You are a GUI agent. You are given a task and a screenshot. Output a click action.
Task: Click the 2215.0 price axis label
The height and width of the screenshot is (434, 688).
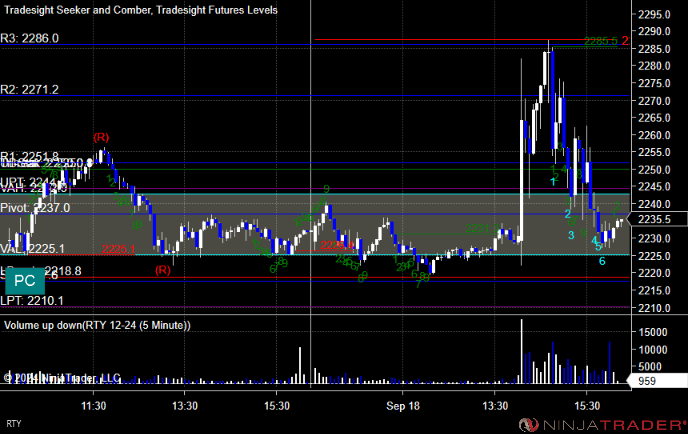tap(654, 291)
